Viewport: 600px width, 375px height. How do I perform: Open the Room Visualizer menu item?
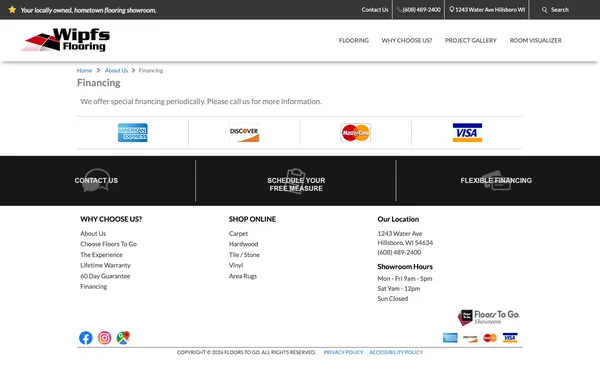pos(535,41)
